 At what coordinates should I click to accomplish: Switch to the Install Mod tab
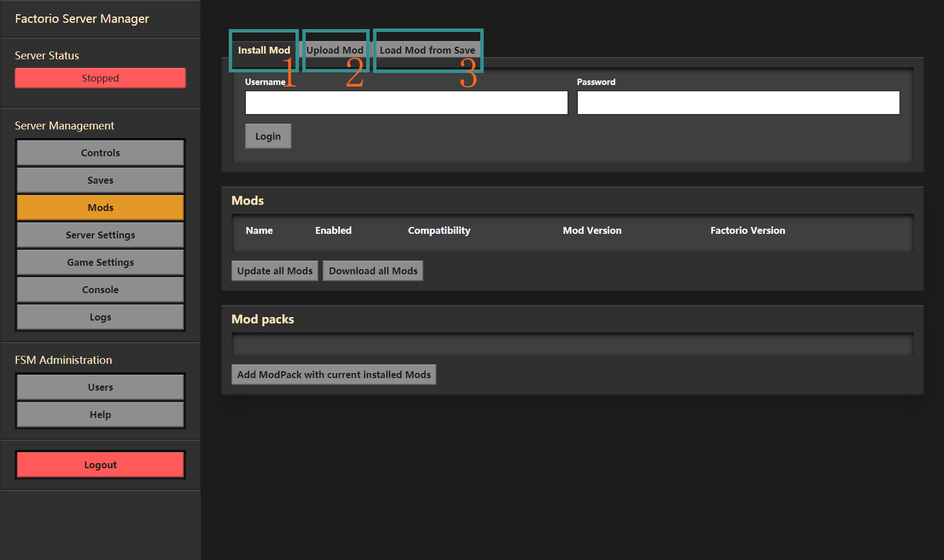pos(264,50)
